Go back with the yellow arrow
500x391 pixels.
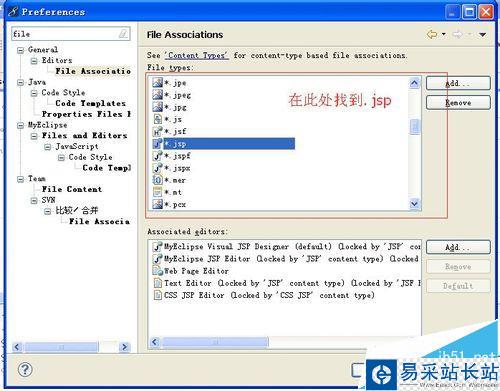[x=432, y=34]
